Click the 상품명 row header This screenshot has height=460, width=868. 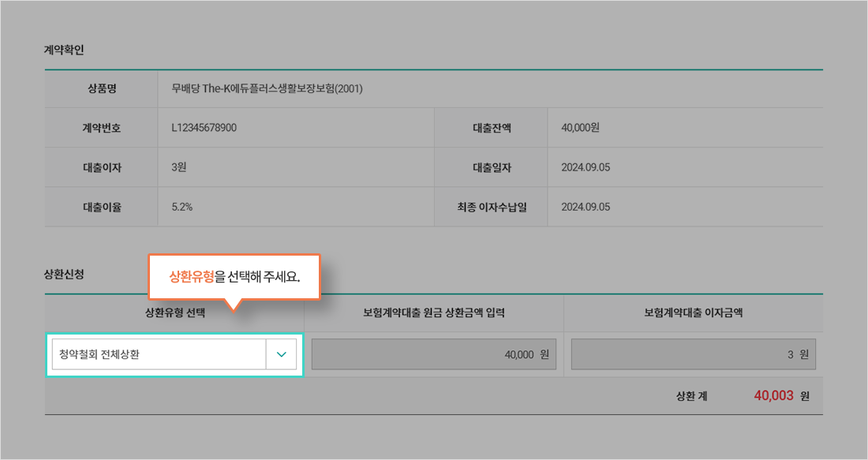pyautogui.click(x=101, y=88)
